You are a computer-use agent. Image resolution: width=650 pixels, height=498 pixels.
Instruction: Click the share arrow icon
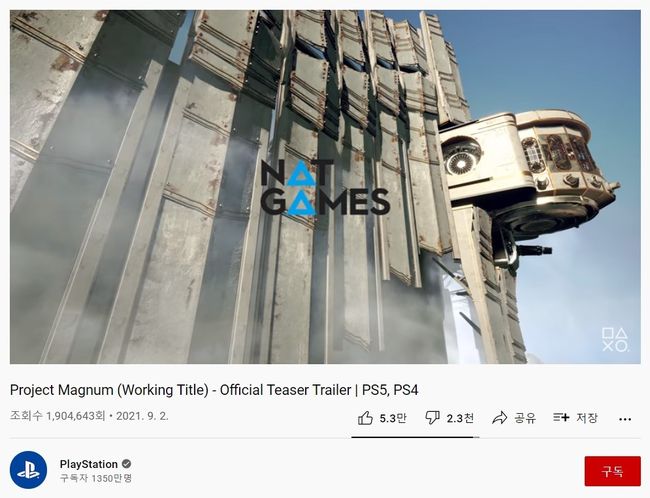[x=500, y=418]
